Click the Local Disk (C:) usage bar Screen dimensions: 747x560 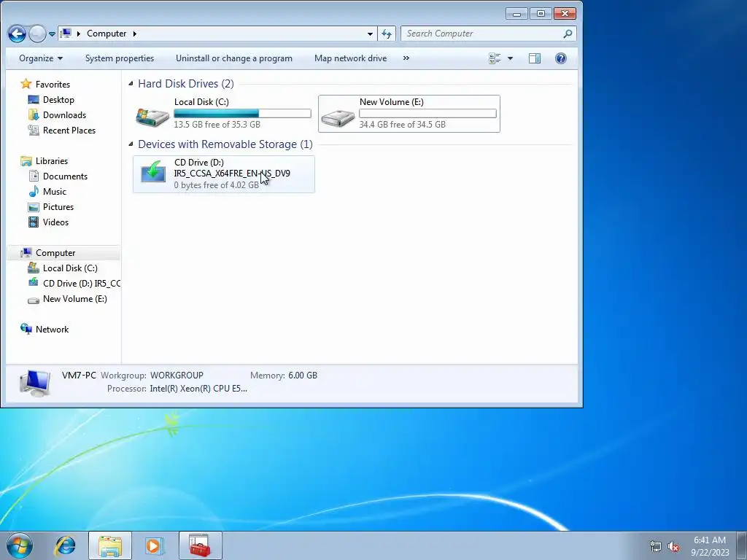[x=242, y=113]
